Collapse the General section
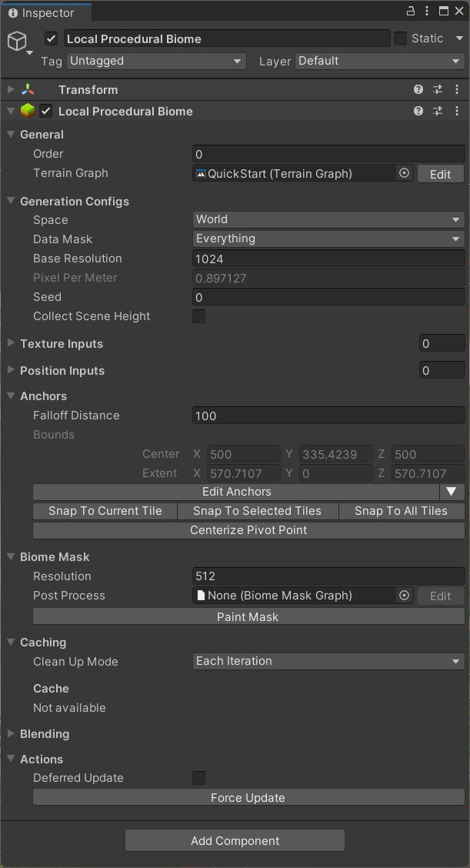Screen dimensions: 470x868 pyautogui.click(x=11, y=134)
